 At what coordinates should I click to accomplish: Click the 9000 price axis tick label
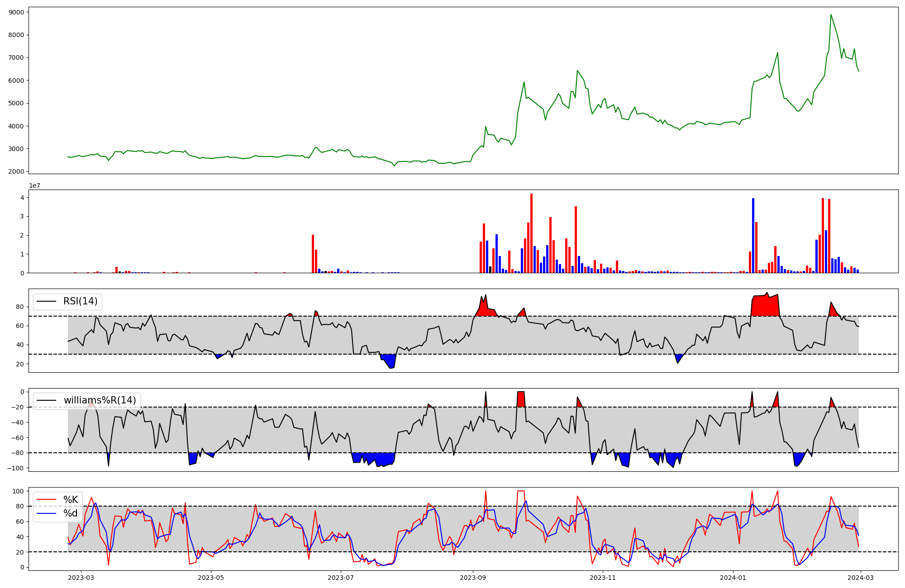pyautogui.click(x=16, y=12)
